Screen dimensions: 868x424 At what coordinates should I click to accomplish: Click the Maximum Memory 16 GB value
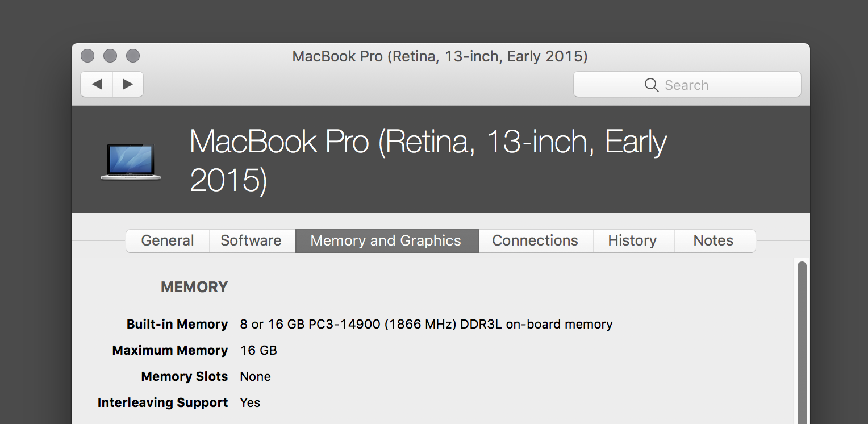(258, 350)
